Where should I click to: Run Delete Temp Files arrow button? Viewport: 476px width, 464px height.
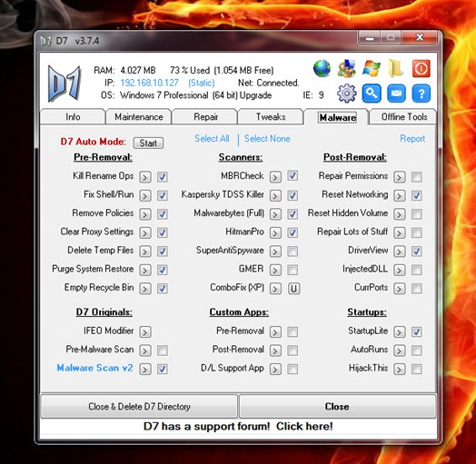145,252
